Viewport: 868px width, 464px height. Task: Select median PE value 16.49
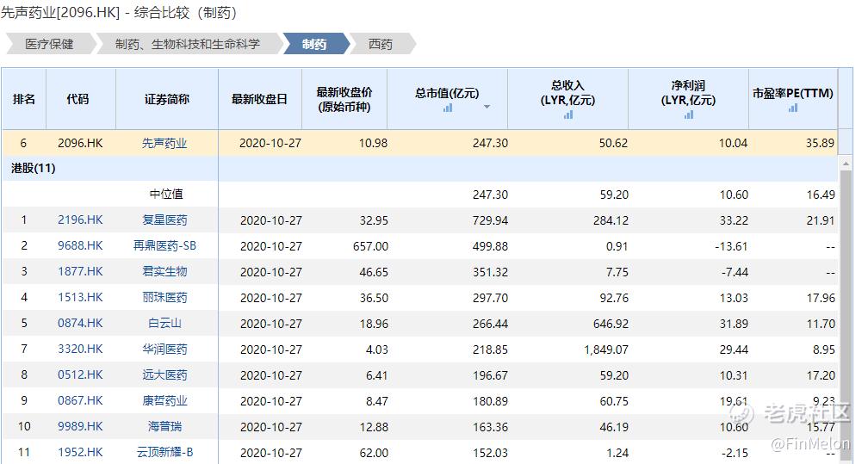point(821,195)
